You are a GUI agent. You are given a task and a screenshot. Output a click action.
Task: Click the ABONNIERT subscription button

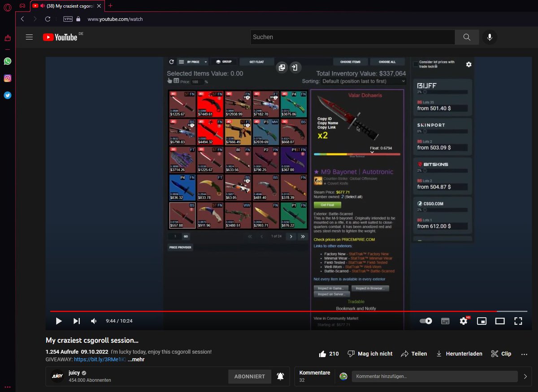250,376
